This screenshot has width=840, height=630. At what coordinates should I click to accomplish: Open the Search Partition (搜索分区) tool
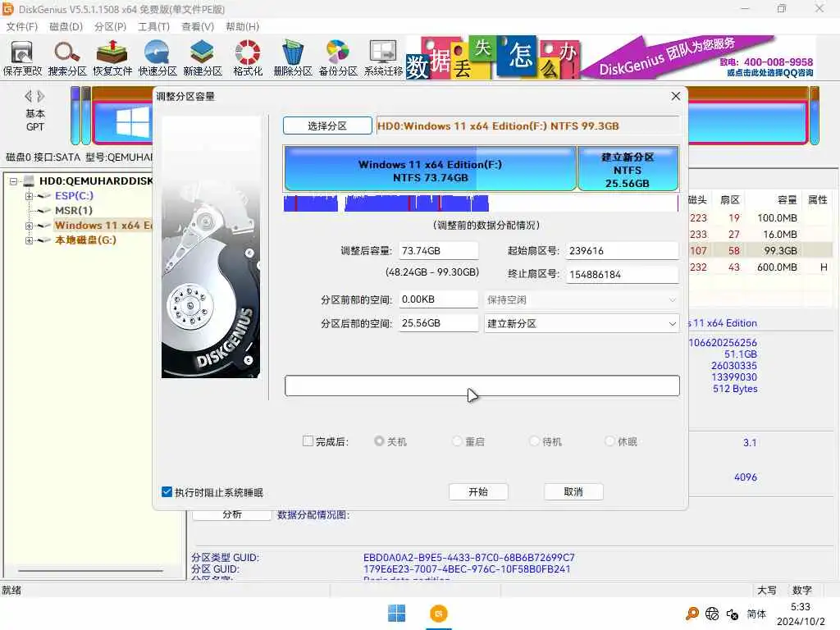pos(67,58)
